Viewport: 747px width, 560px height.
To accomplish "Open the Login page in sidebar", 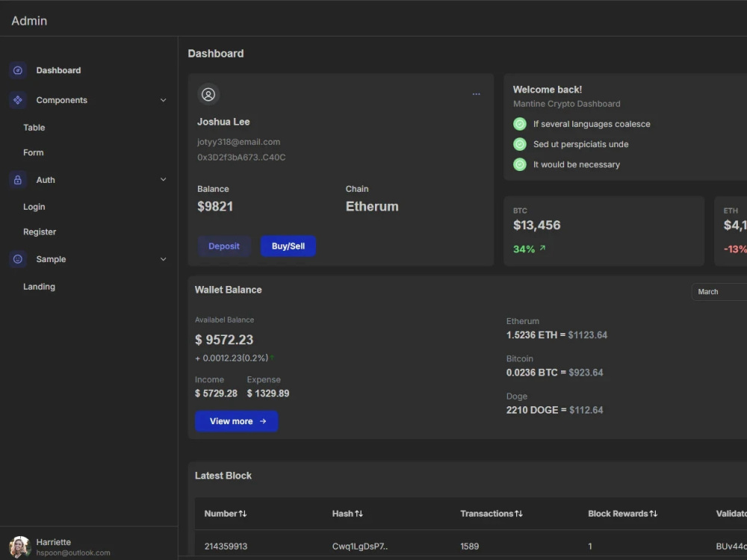I will 34,207.
